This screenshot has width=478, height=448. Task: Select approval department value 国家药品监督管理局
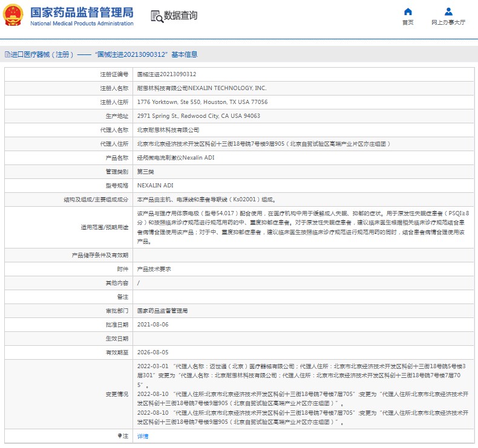(x=162, y=311)
